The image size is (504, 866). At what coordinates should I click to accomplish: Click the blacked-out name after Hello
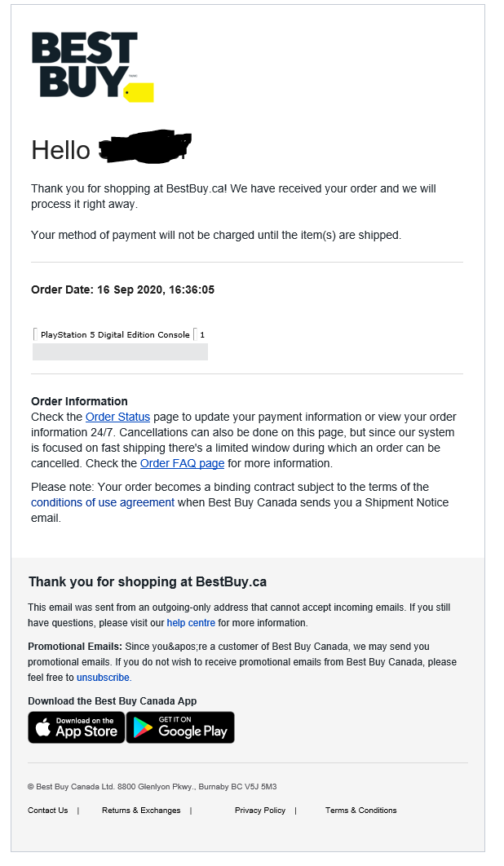[x=144, y=148]
